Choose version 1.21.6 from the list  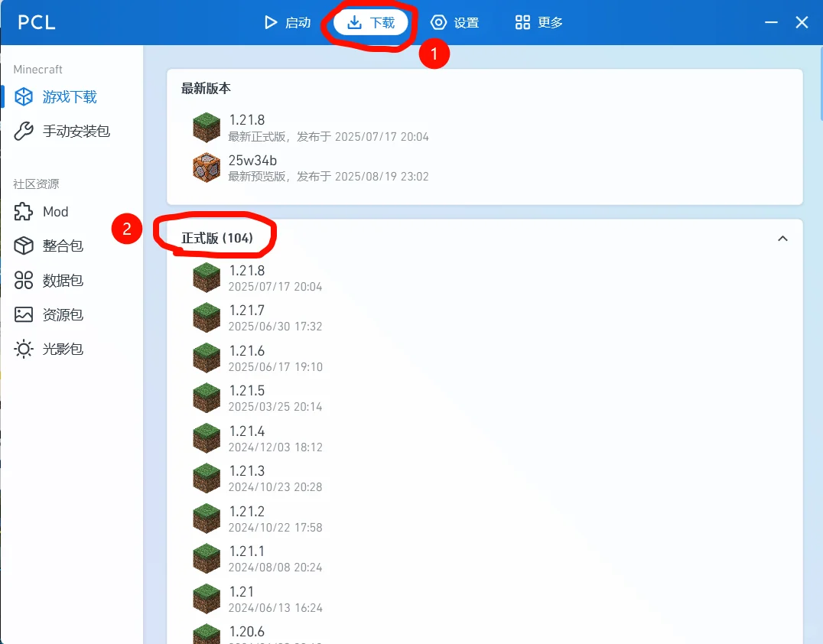point(485,359)
